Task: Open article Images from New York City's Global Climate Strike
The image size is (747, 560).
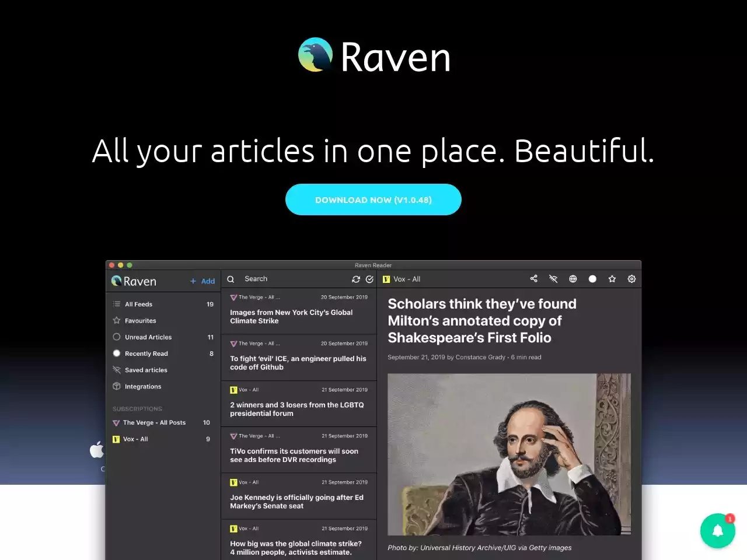Action: pyautogui.click(x=299, y=311)
